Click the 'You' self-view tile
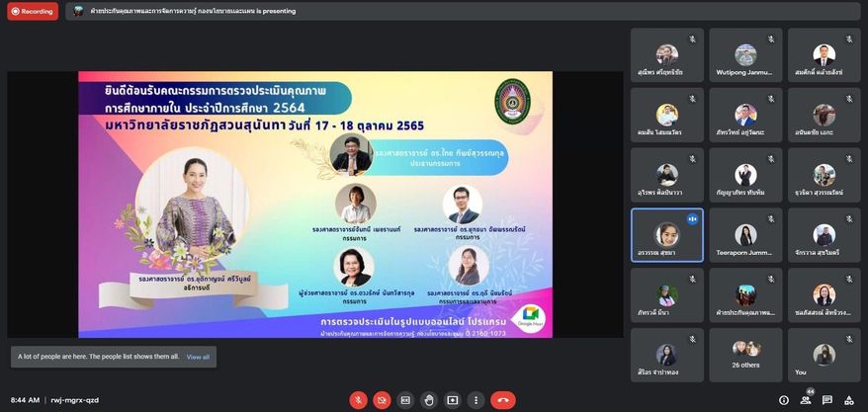 (824, 355)
